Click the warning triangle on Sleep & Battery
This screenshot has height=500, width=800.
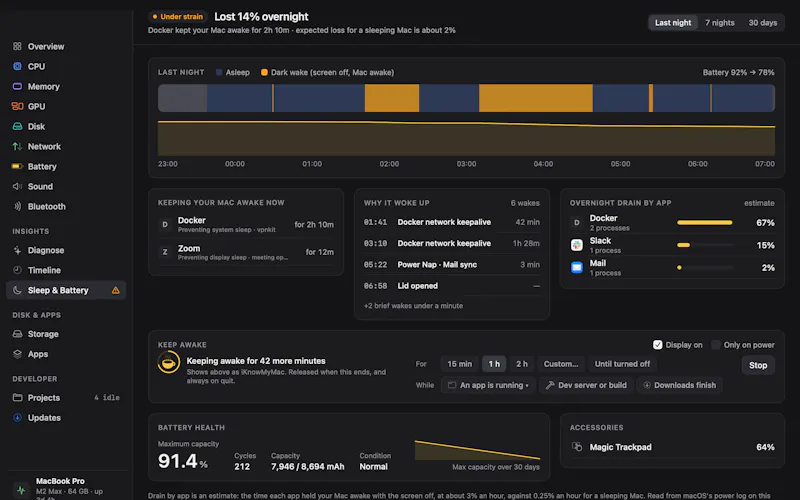116,290
